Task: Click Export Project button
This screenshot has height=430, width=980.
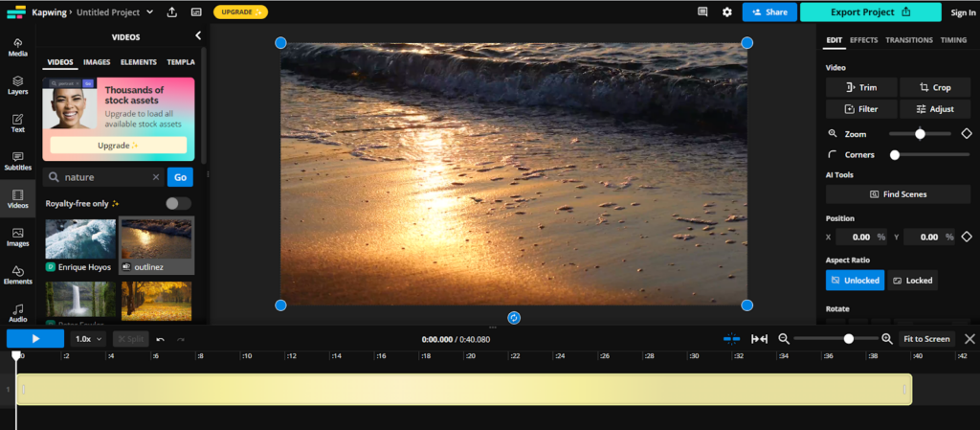Action: click(870, 11)
